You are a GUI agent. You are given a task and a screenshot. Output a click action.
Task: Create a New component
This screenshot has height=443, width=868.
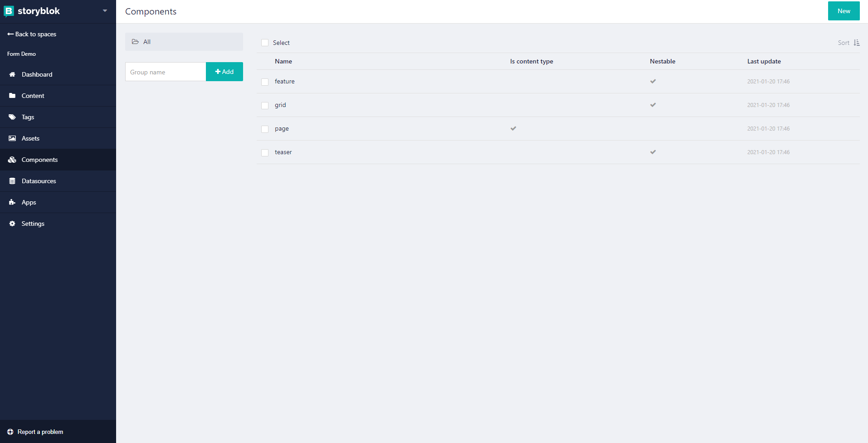[x=843, y=10]
